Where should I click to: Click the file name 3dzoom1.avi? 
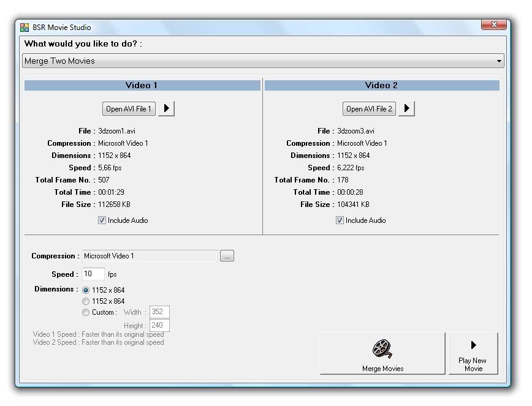click(116, 131)
